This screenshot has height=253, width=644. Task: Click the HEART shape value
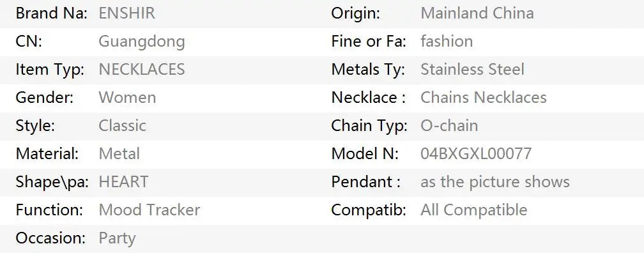click(124, 181)
